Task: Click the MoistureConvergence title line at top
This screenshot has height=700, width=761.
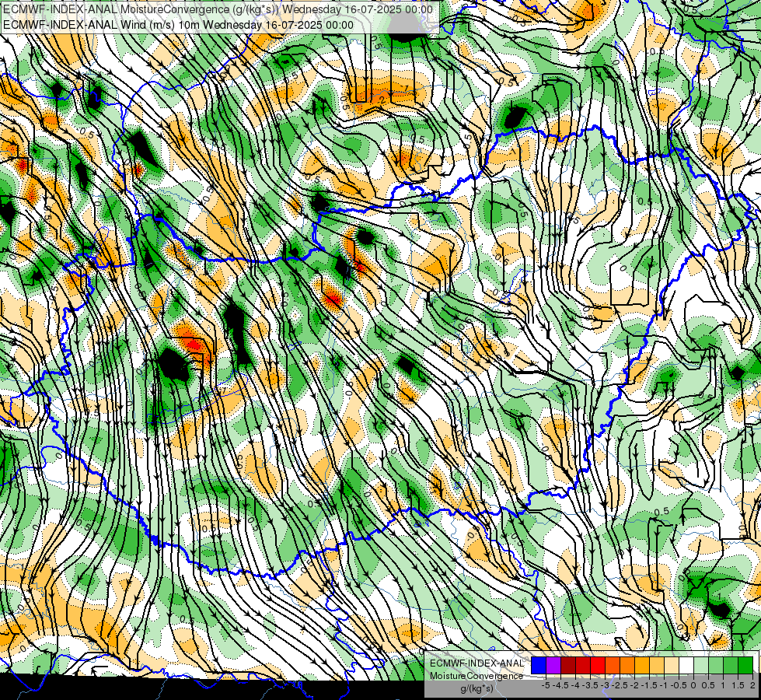Action: pyautogui.click(x=218, y=9)
